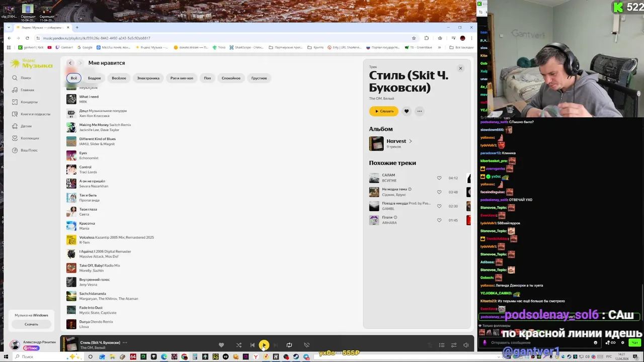The height and width of the screenshot is (362, 644).
Task: Reload the page in the browser
Action: 27,38
